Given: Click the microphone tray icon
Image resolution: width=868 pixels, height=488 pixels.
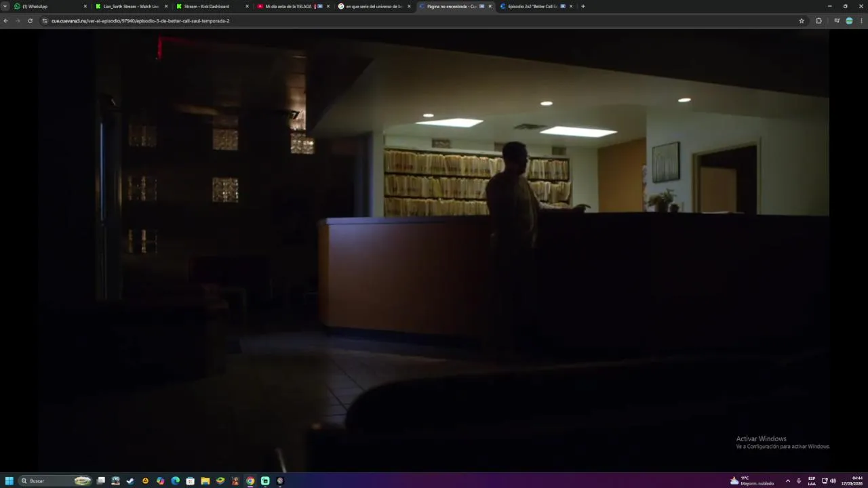Looking at the screenshot, I should click(799, 481).
